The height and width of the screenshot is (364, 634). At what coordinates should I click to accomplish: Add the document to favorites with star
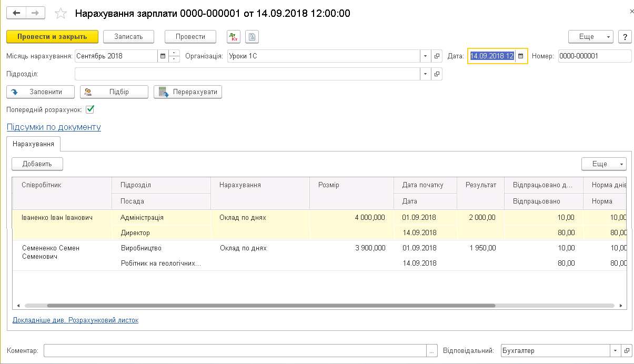point(61,13)
